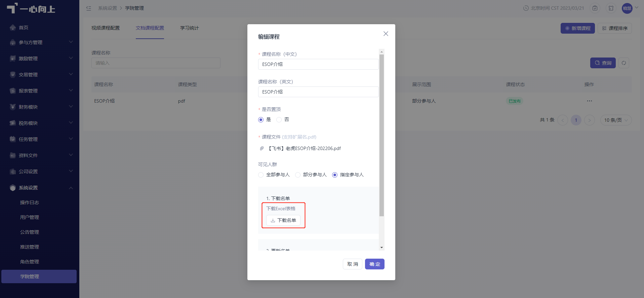
Task: Open the task clipboard icon in header
Action: click(x=595, y=8)
